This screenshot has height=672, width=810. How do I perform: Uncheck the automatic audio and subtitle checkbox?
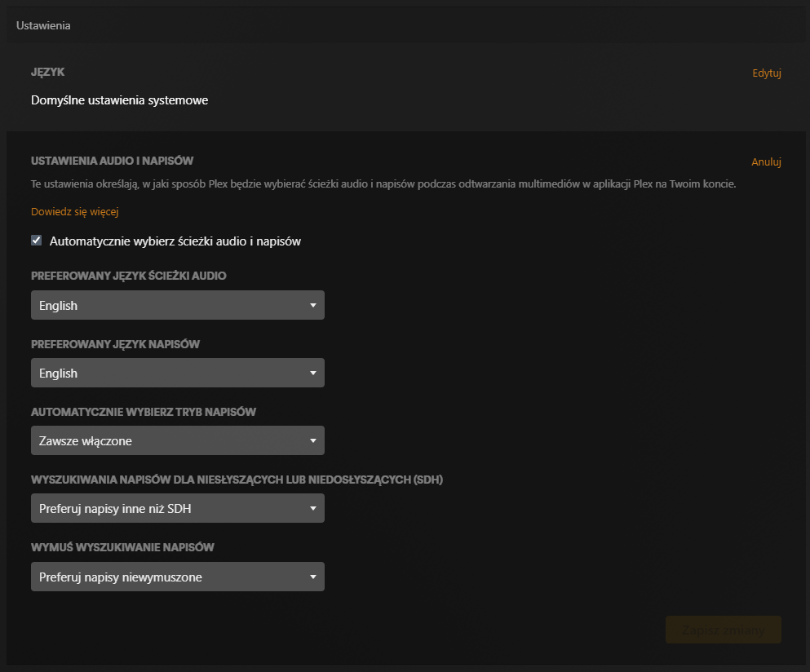(37, 241)
